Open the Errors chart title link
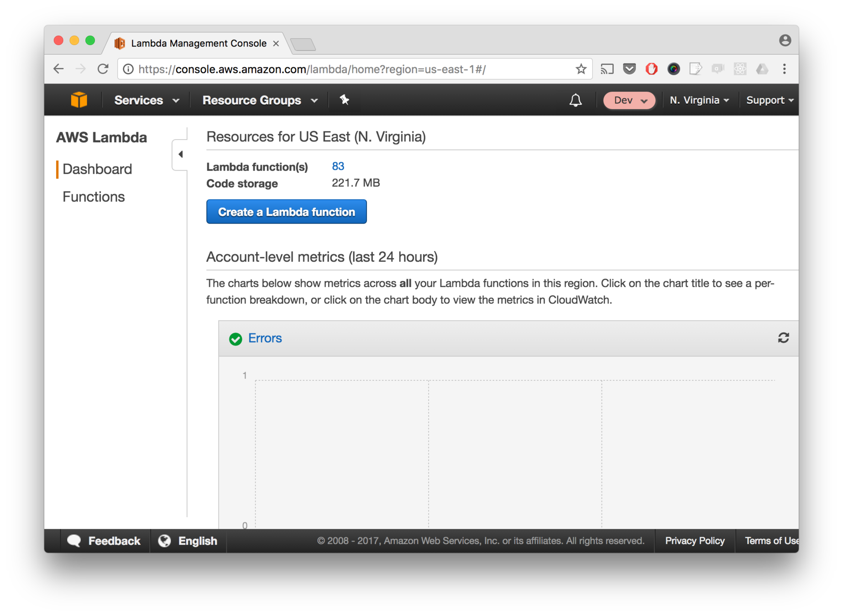Screen dimensions: 843x616 (x=265, y=338)
